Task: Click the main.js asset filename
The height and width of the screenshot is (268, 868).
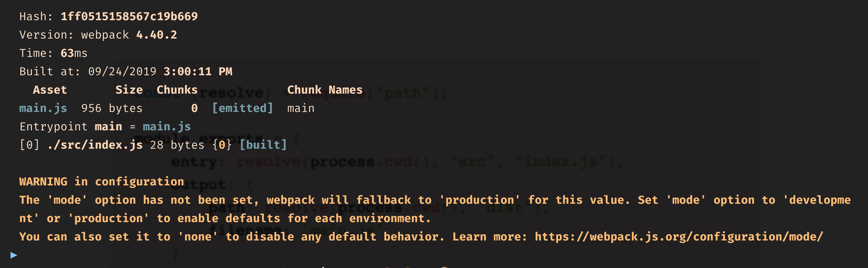Action: tap(43, 108)
